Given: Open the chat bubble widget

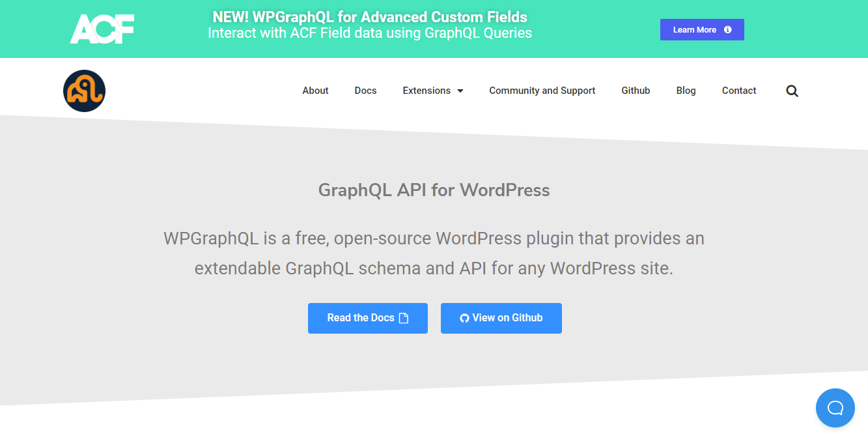Looking at the screenshot, I should click(835, 408).
